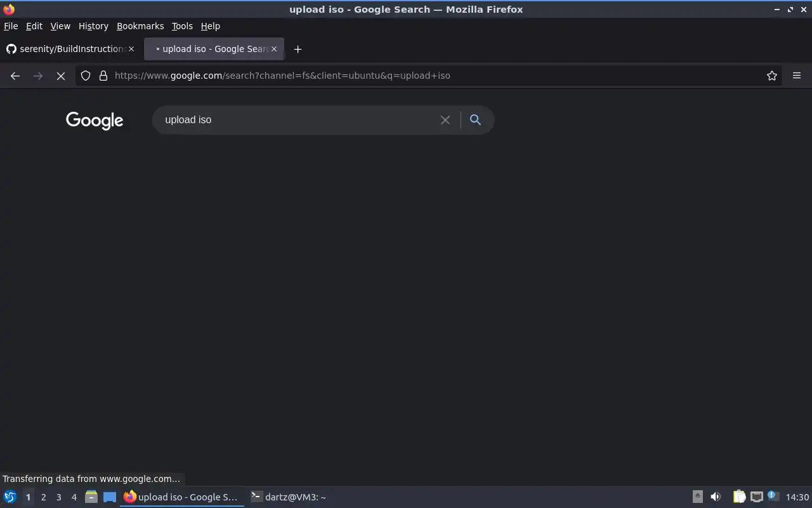Open a new tab with plus button
Viewport: 812px width, 508px height.
point(298,49)
